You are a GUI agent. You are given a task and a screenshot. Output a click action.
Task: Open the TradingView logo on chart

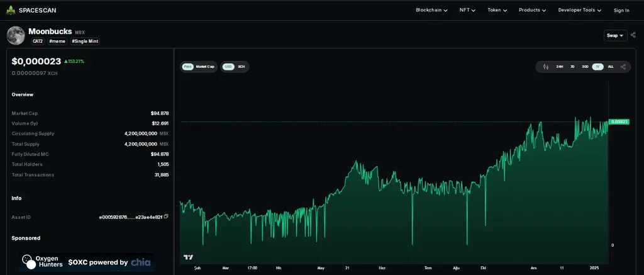[x=188, y=257]
